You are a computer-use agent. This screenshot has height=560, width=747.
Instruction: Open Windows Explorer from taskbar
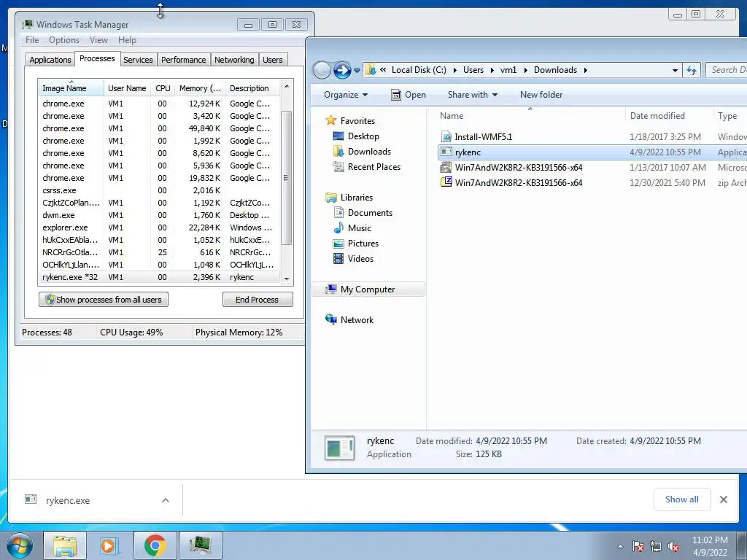click(x=65, y=546)
